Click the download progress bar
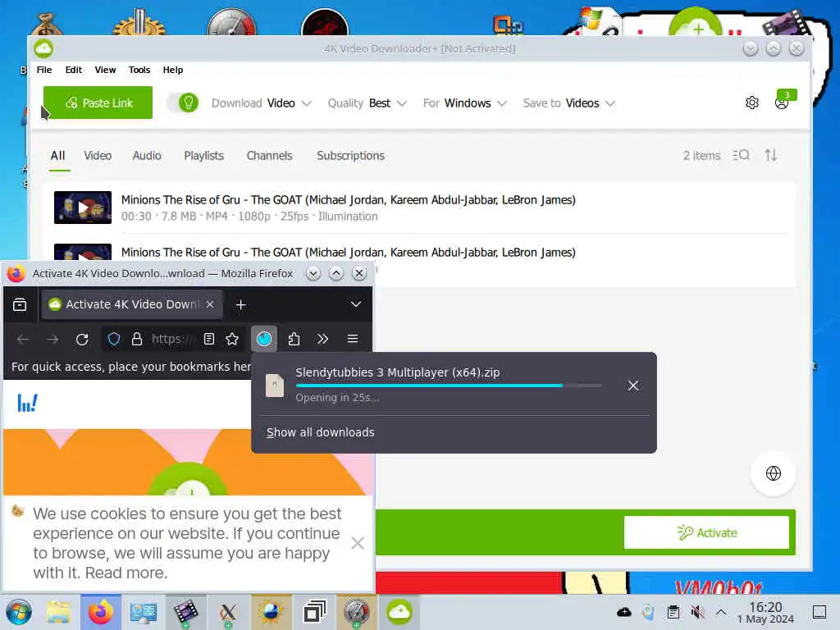Image resolution: width=840 pixels, height=630 pixels. 449,386
